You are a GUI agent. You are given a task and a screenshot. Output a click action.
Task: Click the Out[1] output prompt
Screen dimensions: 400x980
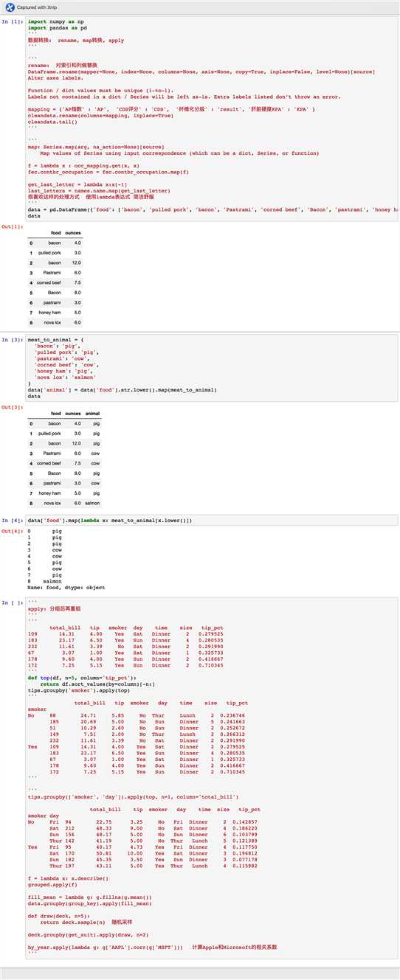tap(12, 227)
